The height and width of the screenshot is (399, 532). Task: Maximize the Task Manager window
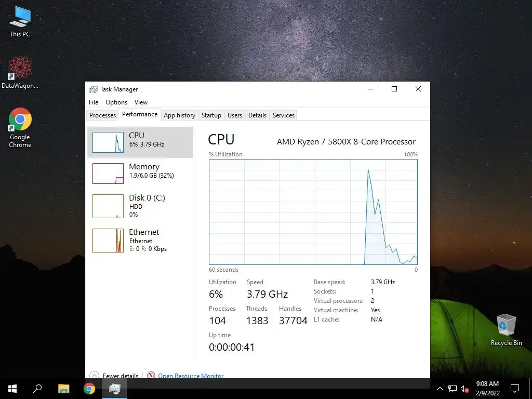pos(394,89)
